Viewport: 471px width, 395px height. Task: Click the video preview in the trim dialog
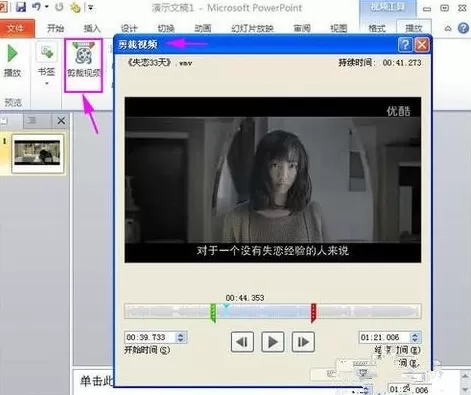(273, 180)
